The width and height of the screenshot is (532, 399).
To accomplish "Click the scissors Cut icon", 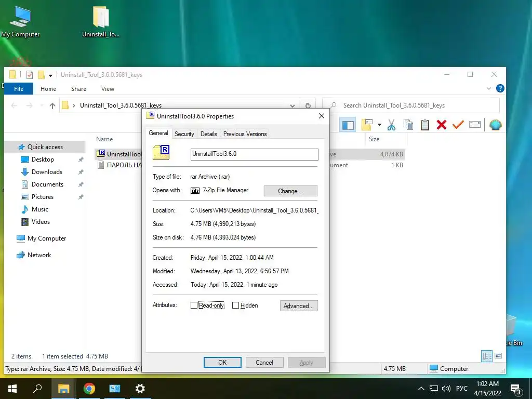I will coord(391,125).
